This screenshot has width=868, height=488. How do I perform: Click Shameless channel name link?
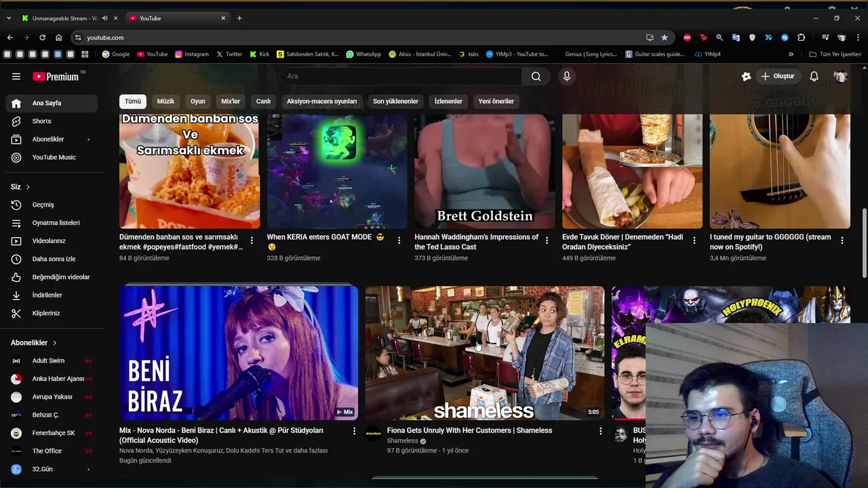click(403, 441)
